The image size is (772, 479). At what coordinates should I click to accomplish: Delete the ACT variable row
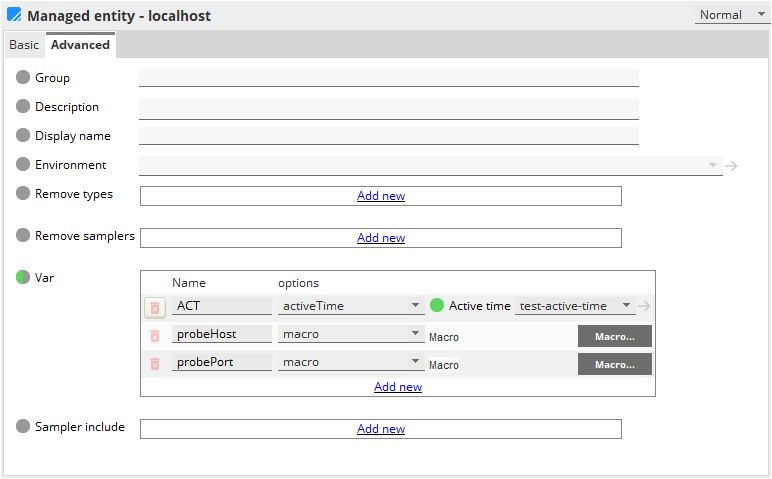pos(155,308)
